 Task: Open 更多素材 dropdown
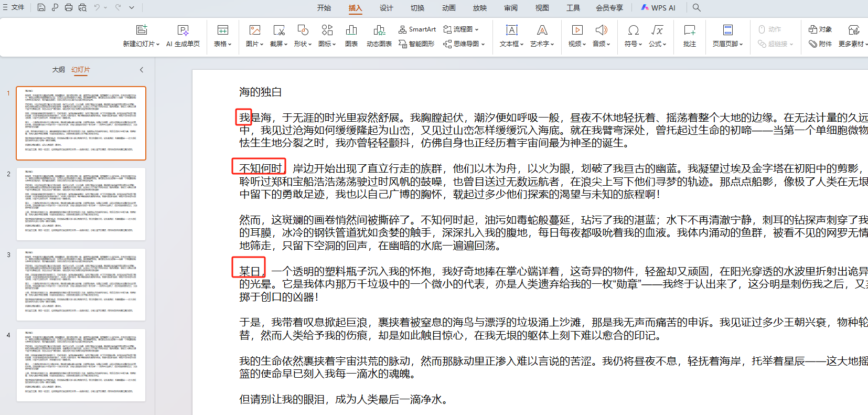point(852,35)
